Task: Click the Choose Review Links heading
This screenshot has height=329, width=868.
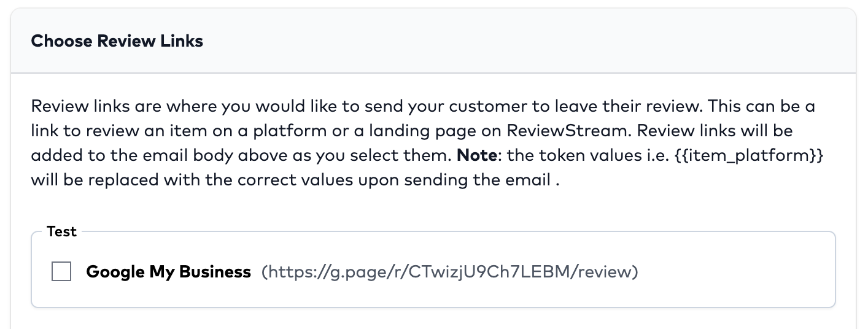Action: pyautogui.click(x=117, y=41)
